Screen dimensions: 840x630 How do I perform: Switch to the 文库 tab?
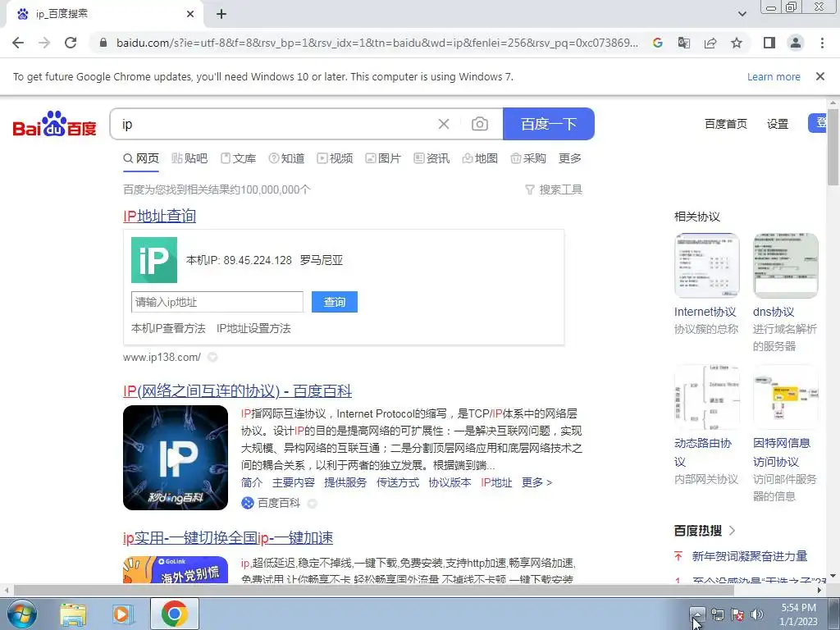239,158
